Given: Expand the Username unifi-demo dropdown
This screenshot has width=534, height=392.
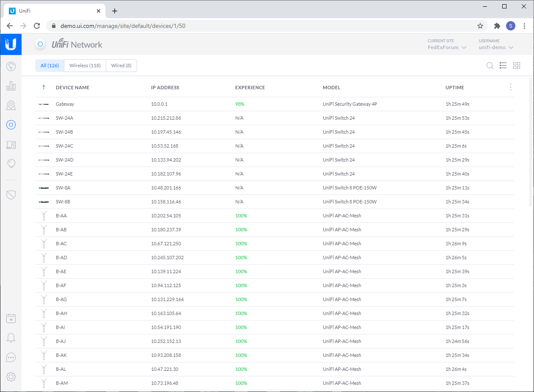Looking at the screenshot, I should point(496,47).
